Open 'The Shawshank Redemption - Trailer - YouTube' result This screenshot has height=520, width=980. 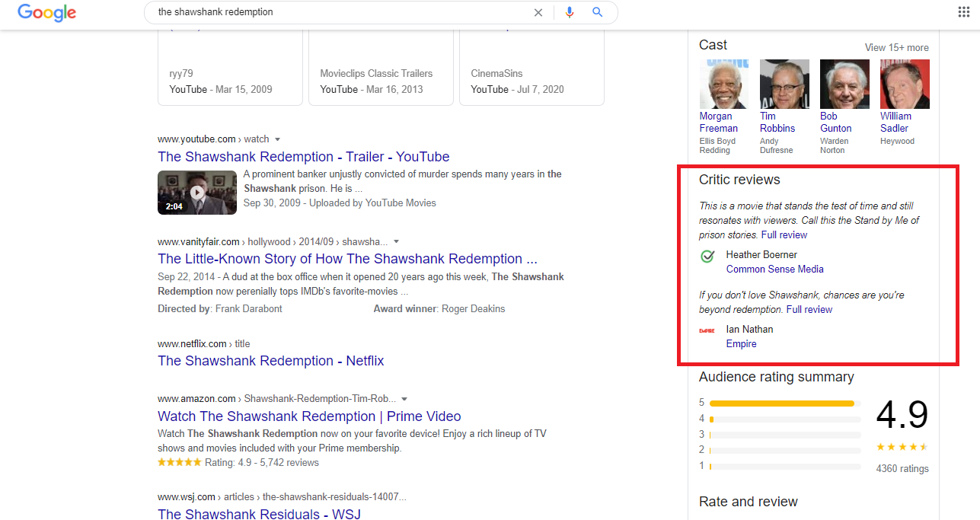click(304, 157)
